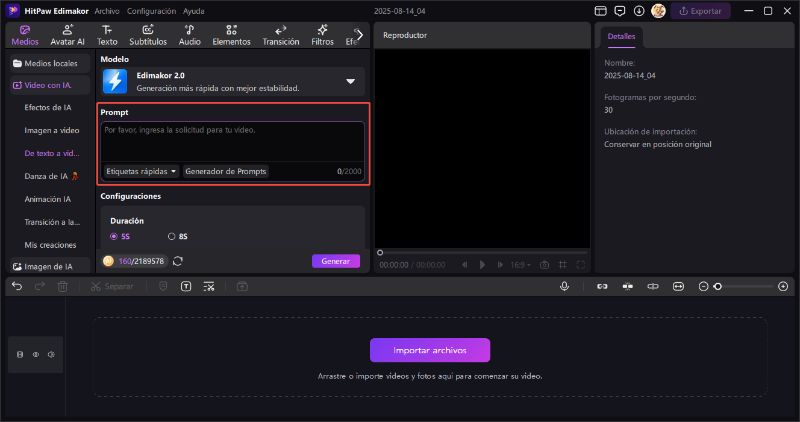The image size is (800, 422).
Task: Open Efectos de IA
Action: pos(48,107)
